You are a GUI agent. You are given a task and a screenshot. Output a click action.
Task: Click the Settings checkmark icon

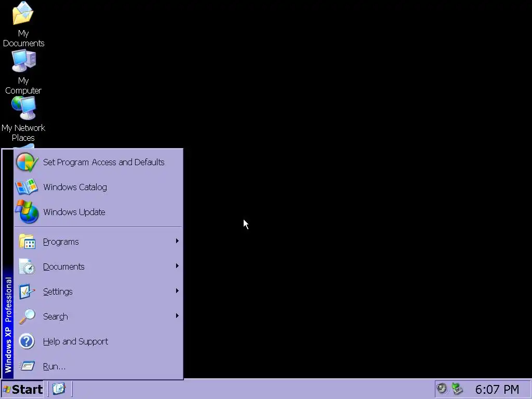(x=27, y=291)
